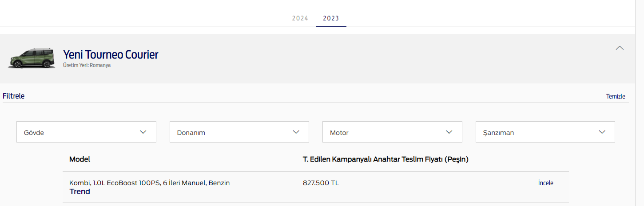The image size is (644, 206).
Task: Click the green Tourneo Courier car thumbnail
Action: click(32, 59)
